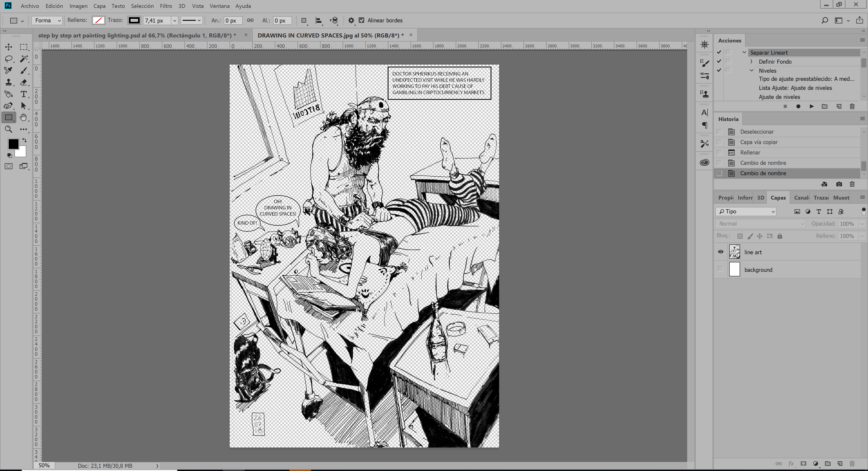Viewport: 868px width, 471px height.
Task: Select the Lasso tool
Action: 8,59
